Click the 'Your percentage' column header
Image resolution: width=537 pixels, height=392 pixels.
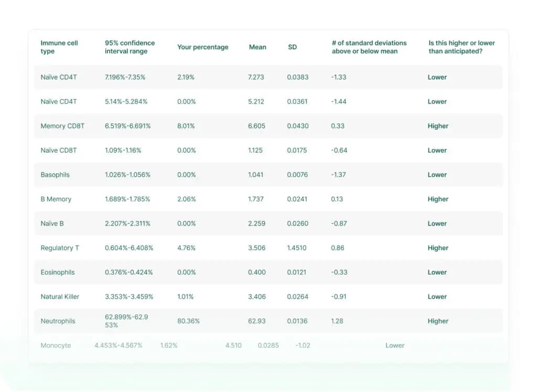coord(203,47)
